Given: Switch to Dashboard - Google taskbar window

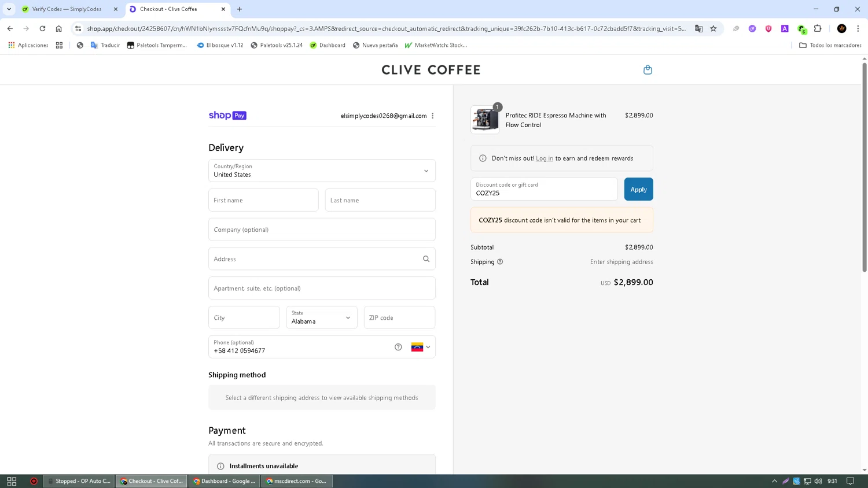Looking at the screenshot, I should tap(225, 481).
